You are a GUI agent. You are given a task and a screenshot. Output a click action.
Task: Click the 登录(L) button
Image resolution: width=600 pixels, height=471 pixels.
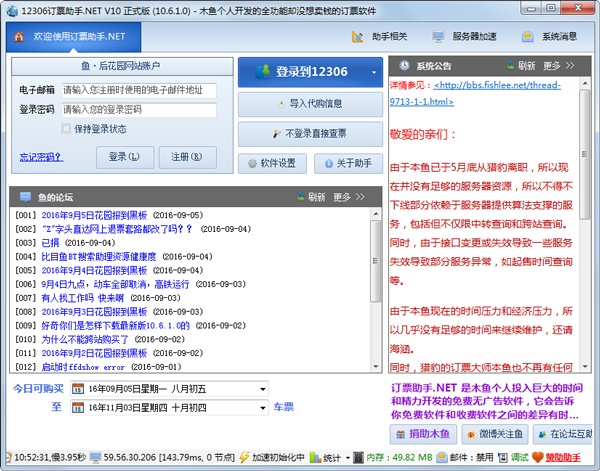tap(125, 157)
